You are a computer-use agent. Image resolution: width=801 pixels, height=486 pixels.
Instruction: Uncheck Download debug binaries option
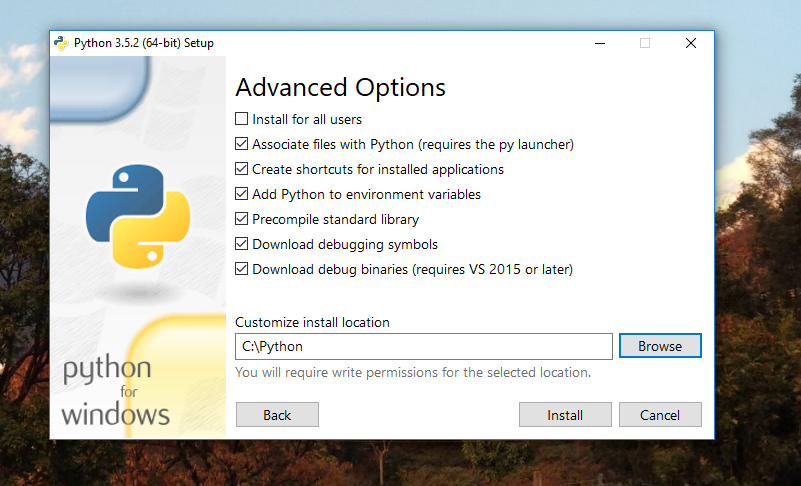click(241, 269)
